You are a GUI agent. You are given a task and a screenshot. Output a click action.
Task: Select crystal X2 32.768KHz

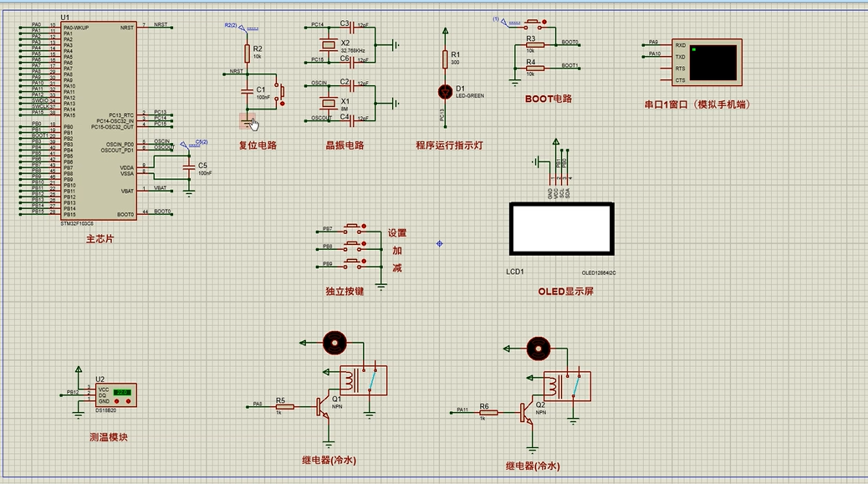(x=329, y=44)
